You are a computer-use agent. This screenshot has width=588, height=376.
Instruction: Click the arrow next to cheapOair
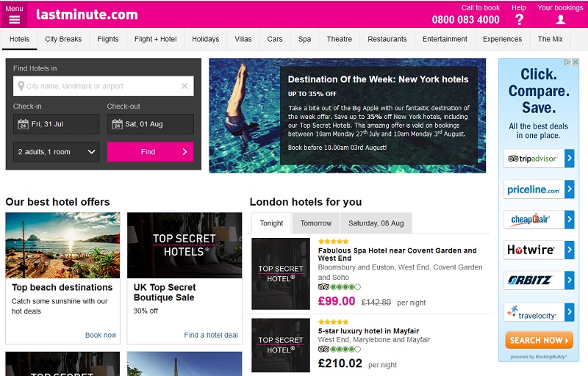click(569, 220)
